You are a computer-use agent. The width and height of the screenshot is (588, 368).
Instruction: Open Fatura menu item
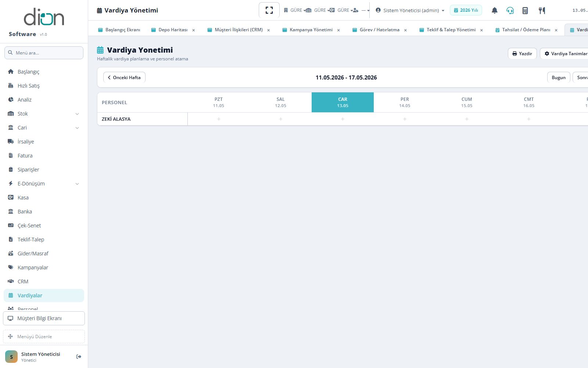(x=44, y=156)
